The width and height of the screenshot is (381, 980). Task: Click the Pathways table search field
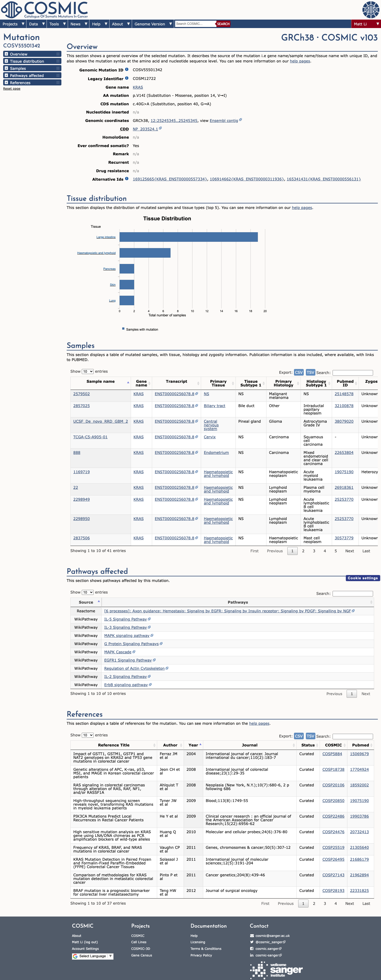352,594
